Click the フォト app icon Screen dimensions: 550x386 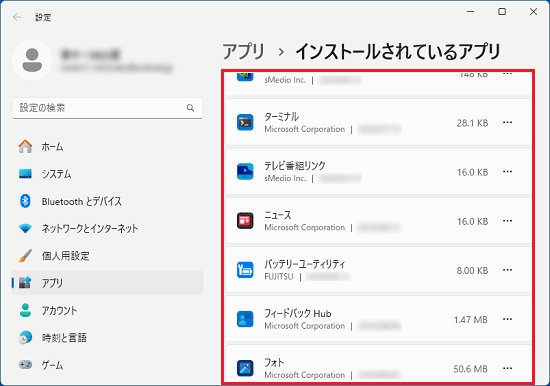(x=245, y=368)
